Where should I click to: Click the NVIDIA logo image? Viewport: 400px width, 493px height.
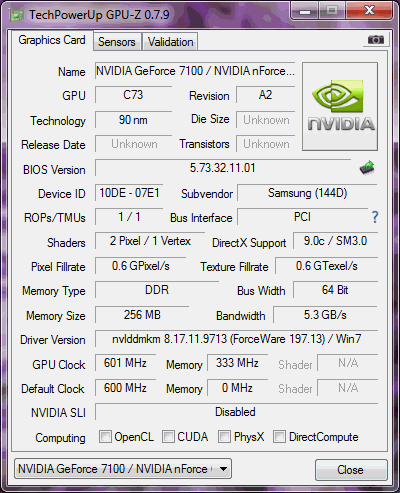(x=340, y=107)
